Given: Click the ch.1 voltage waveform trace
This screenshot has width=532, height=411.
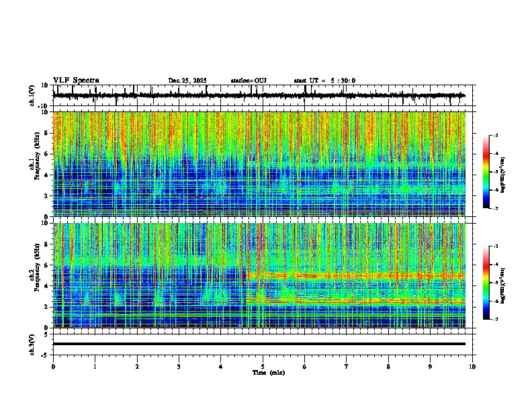Looking at the screenshot, I should pos(259,95).
